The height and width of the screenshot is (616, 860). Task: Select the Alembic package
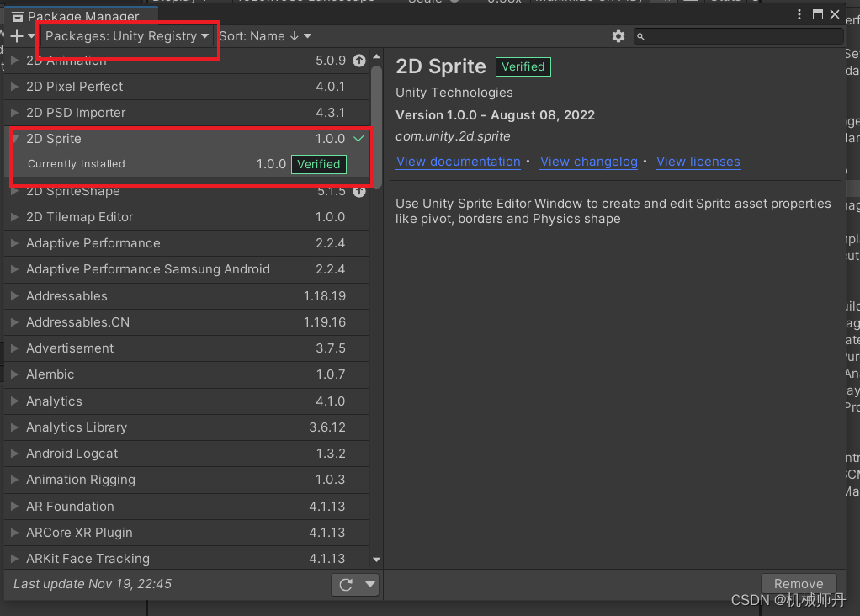coord(187,374)
